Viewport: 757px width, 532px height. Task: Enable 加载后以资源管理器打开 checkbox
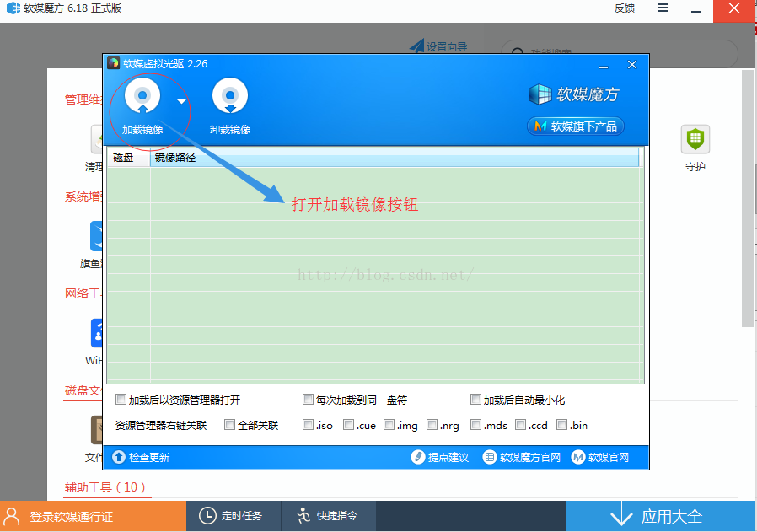(121, 400)
